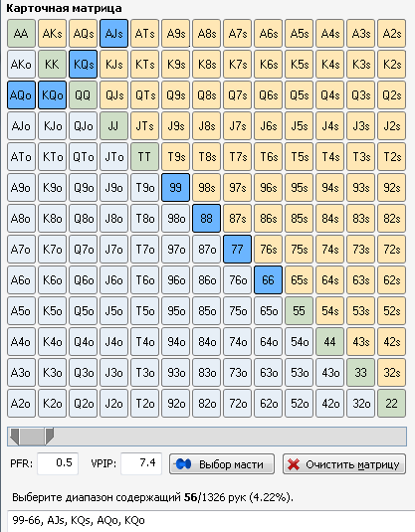The height and width of the screenshot is (532, 415).
Task: Click the range text field 99-66, AJs
Action: point(211,520)
